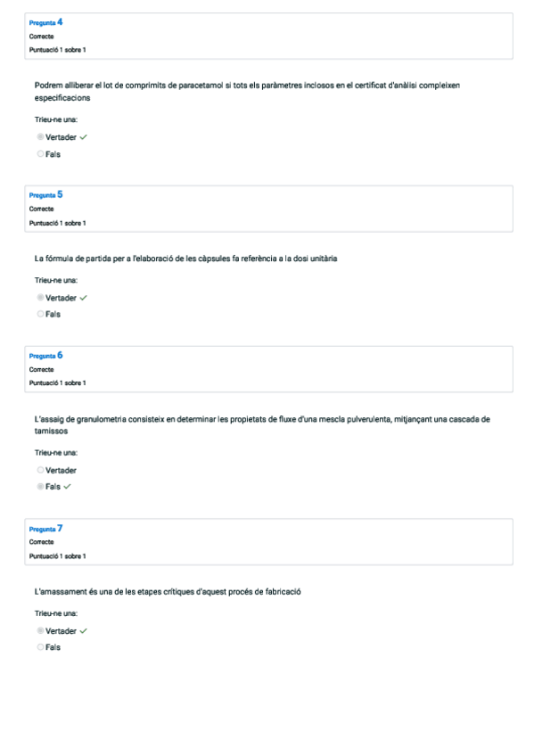
Task: Click green checkmark beside Vertader in Pregunta 4
Action: click(84, 137)
